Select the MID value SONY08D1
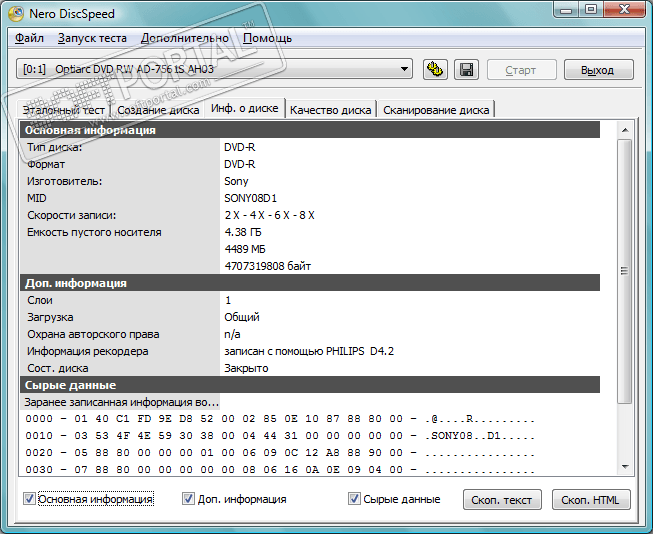 click(250, 198)
